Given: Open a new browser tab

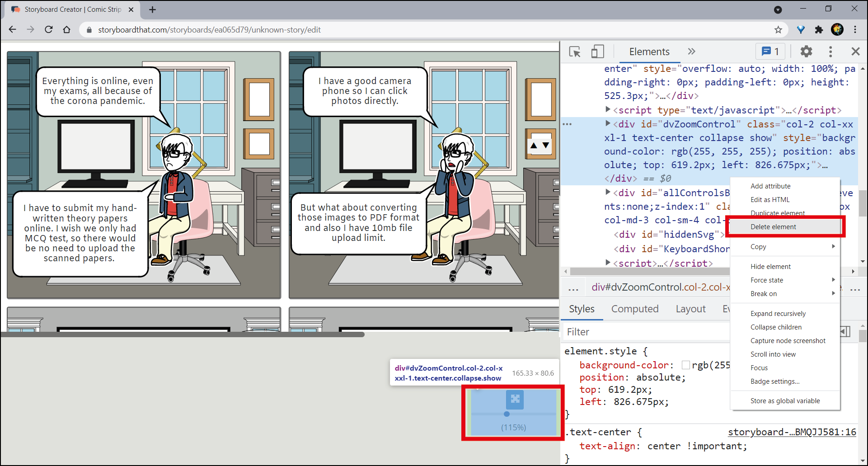Looking at the screenshot, I should pos(152,9).
